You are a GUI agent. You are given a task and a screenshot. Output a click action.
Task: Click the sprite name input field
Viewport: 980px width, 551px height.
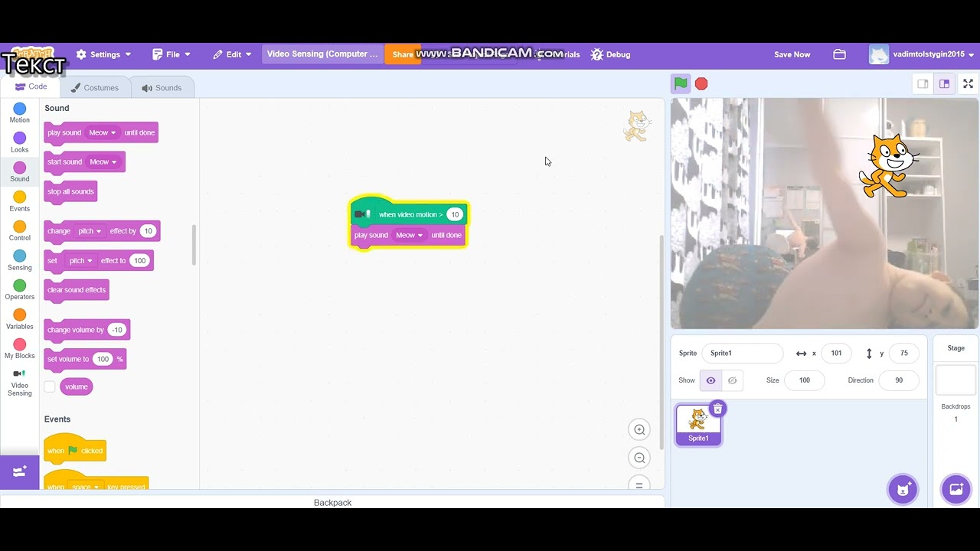[x=742, y=353]
